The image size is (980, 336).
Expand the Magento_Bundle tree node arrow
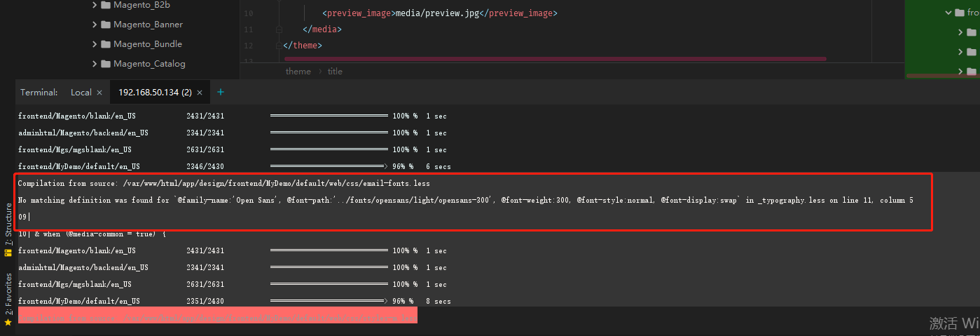pyautogui.click(x=95, y=44)
